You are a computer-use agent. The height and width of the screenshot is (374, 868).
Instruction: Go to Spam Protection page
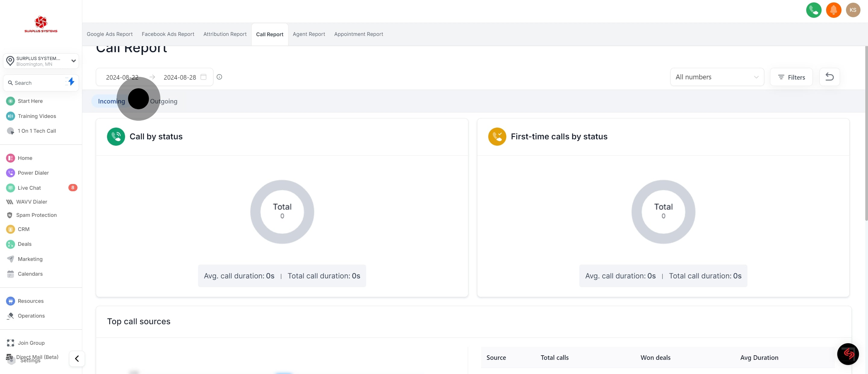tap(36, 215)
